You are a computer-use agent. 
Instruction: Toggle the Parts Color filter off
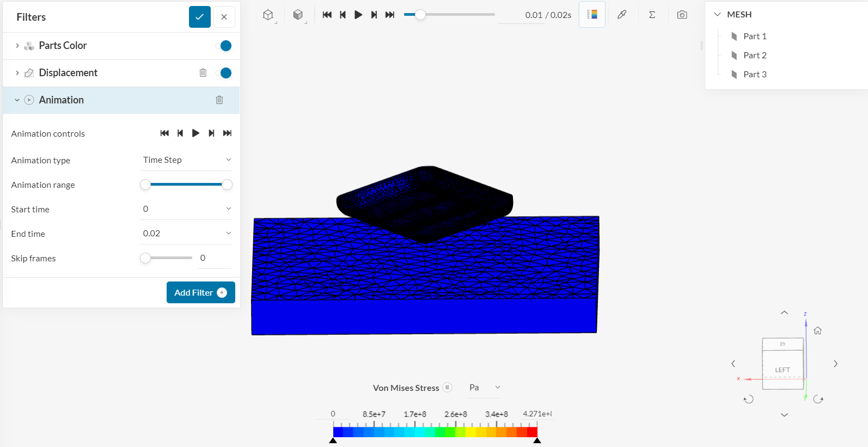[223, 46]
